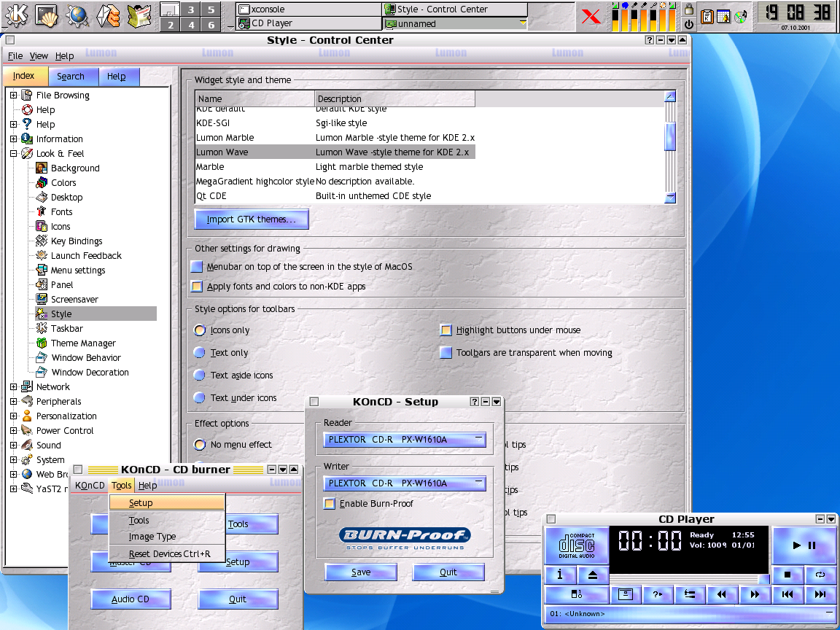Image resolution: width=840 pixels, height=630 pixels.
Task: Toggle Highlight buttons under mouse
Action: [x=446, y=330]
